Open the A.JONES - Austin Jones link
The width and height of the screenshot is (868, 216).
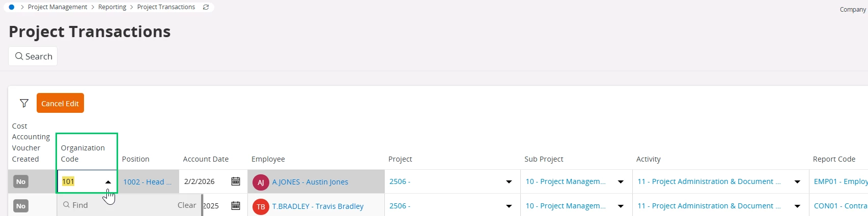[x=310, y=182]
